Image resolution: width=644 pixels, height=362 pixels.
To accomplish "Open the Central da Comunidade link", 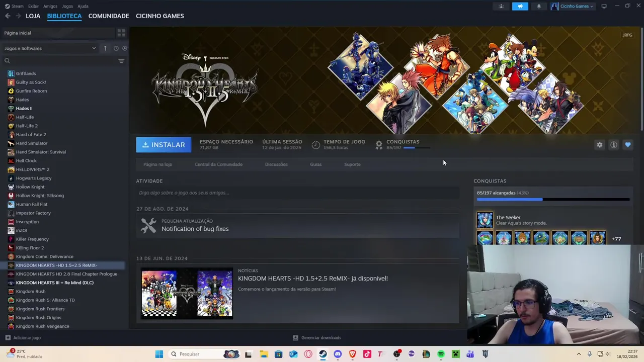I will [x=218, y=164].
